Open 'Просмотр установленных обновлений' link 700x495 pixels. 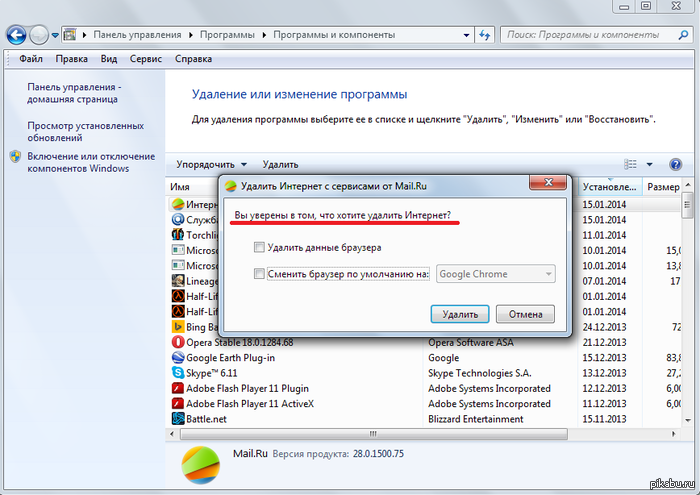[85, 132]
